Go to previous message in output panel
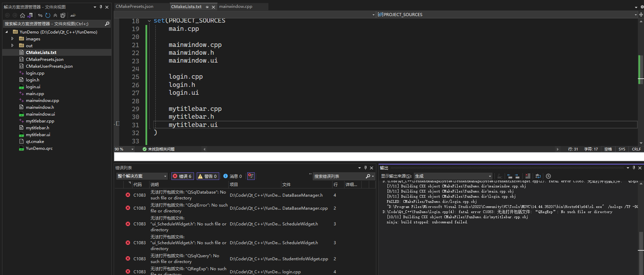The width and height of the screenshot is (644, 275). coord(509,176)
